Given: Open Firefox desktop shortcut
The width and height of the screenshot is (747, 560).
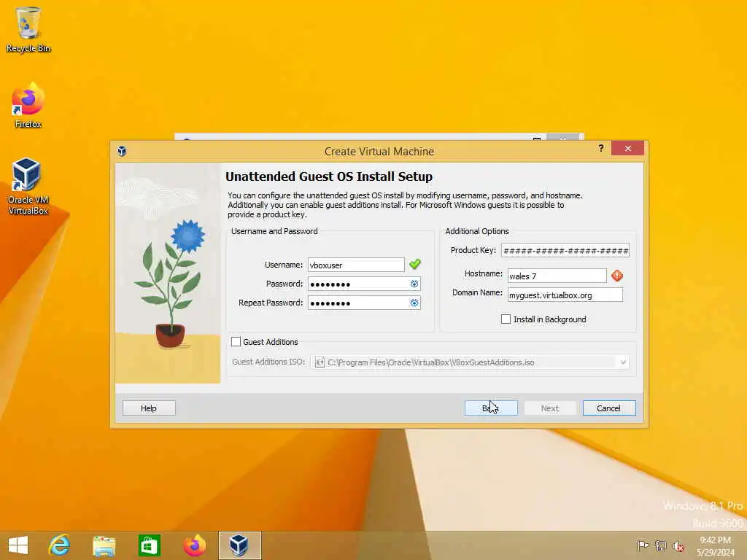Looking at the screenshot, I should click(x=28, y=106).
